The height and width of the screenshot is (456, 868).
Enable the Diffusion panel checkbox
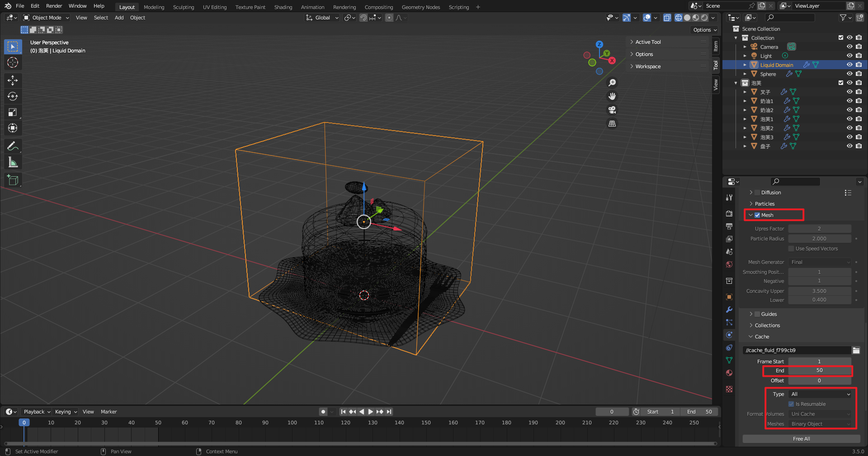pos(757,193)
